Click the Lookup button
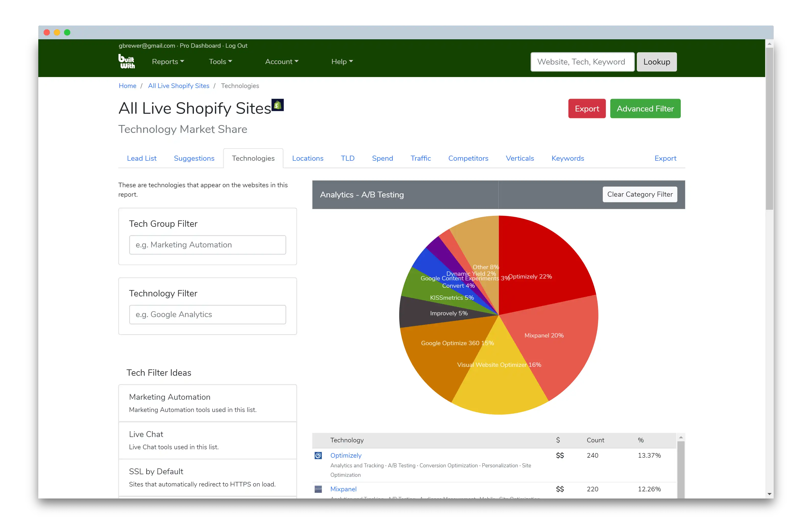 656,62
